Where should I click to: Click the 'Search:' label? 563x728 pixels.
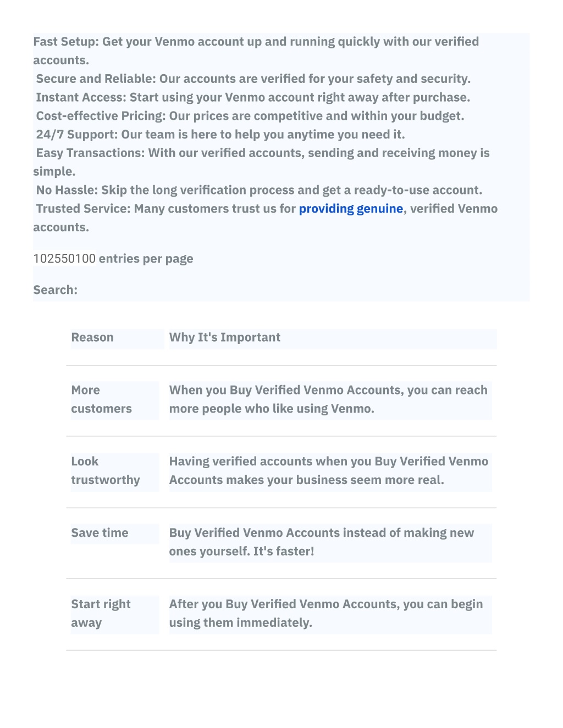[56, 290]
